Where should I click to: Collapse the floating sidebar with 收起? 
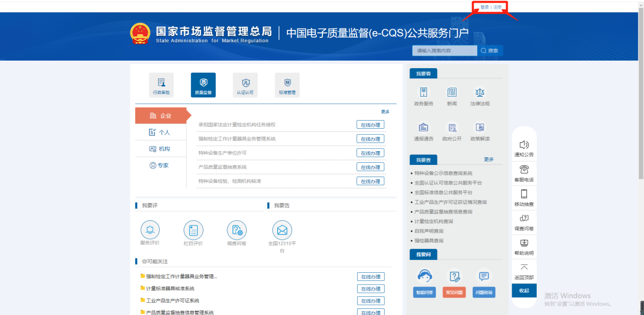coord(524,291)
